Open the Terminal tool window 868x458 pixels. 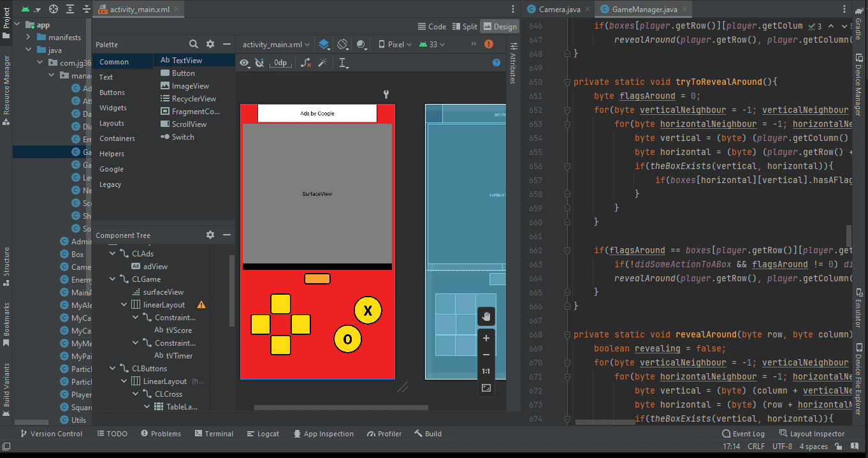[x=213, y=434]
